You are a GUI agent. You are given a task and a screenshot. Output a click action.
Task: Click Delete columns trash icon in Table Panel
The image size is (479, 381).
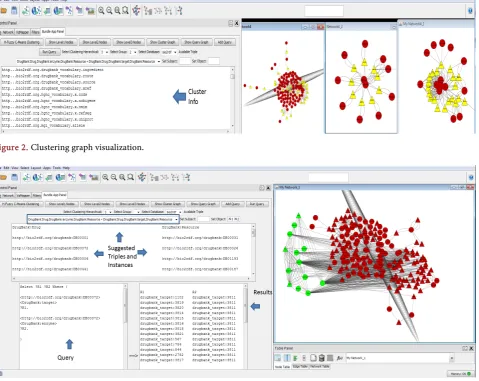coord(322,358)
